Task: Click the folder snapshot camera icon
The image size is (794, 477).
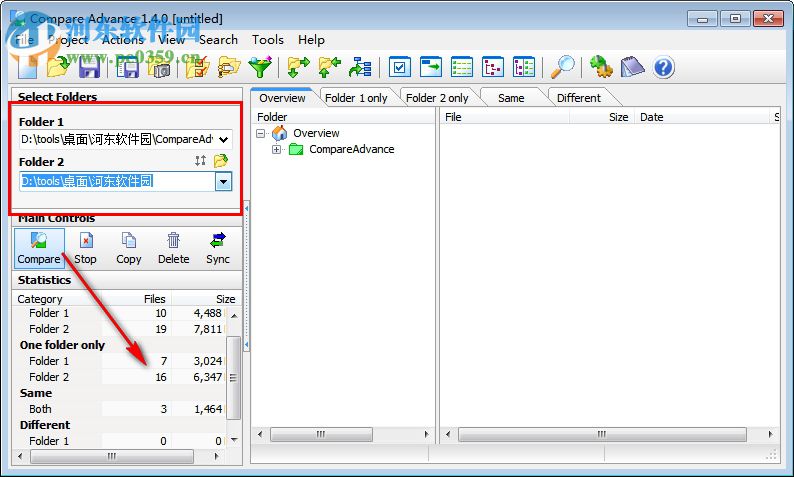Action: (158, 67)
